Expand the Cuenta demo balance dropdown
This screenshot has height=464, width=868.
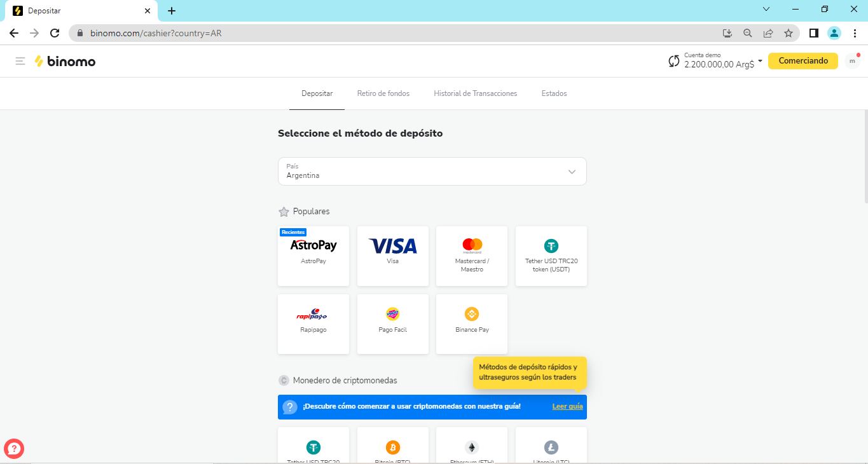[x=722, y=61]
